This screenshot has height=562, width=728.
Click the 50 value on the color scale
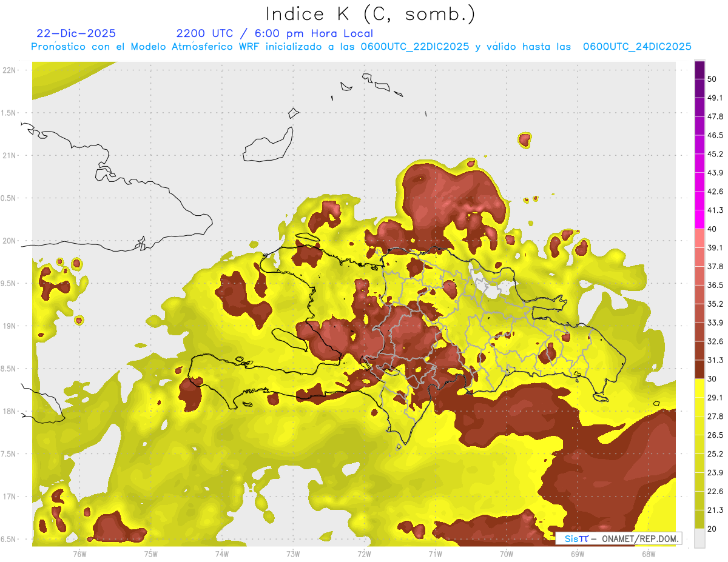tap(712, 79)
